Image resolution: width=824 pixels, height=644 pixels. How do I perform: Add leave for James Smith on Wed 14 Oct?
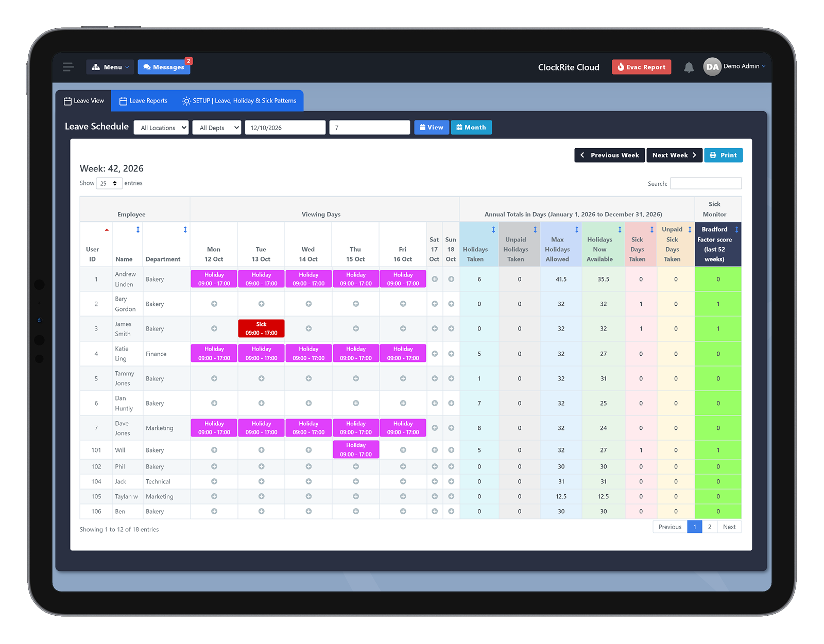click(x=308, y=328)
